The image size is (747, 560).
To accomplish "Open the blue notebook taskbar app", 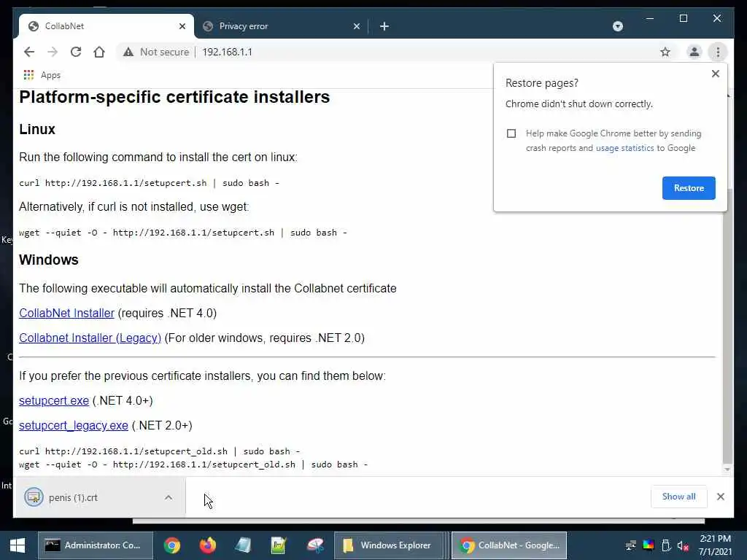I will (x=243, y=545).
